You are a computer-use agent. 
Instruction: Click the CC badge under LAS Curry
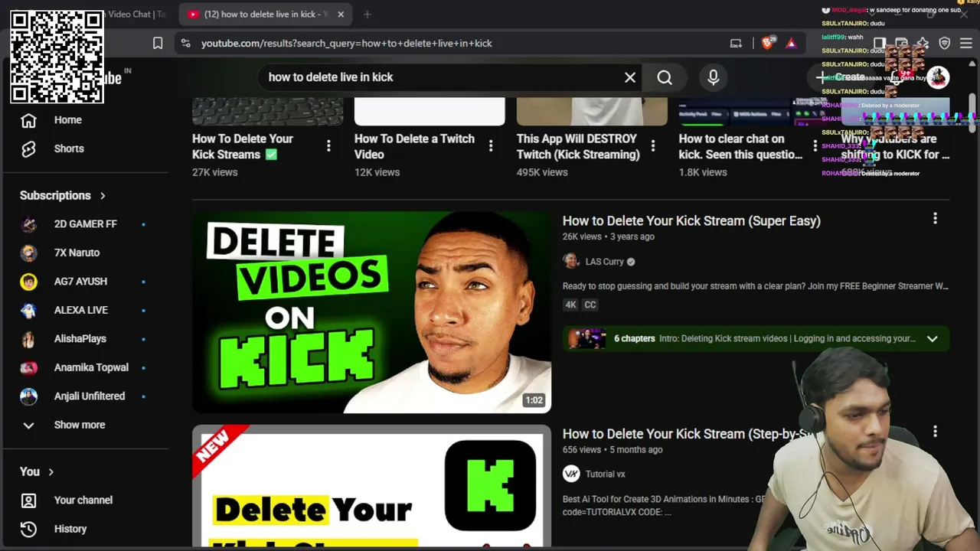(590, 305)
